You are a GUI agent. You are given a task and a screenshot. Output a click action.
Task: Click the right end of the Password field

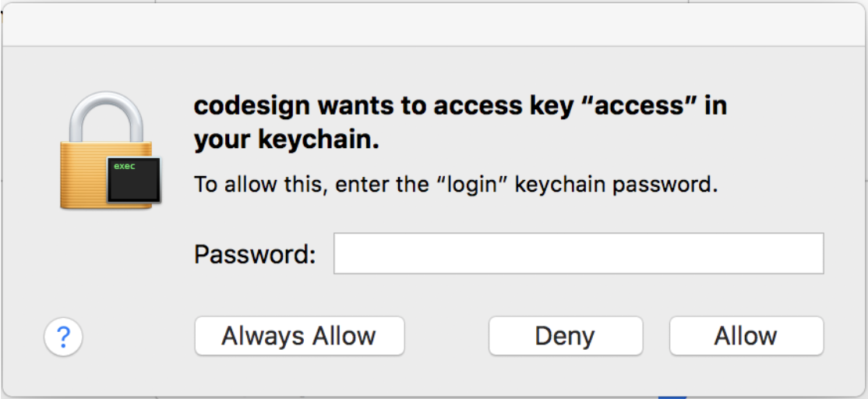[x=810, y=254]
